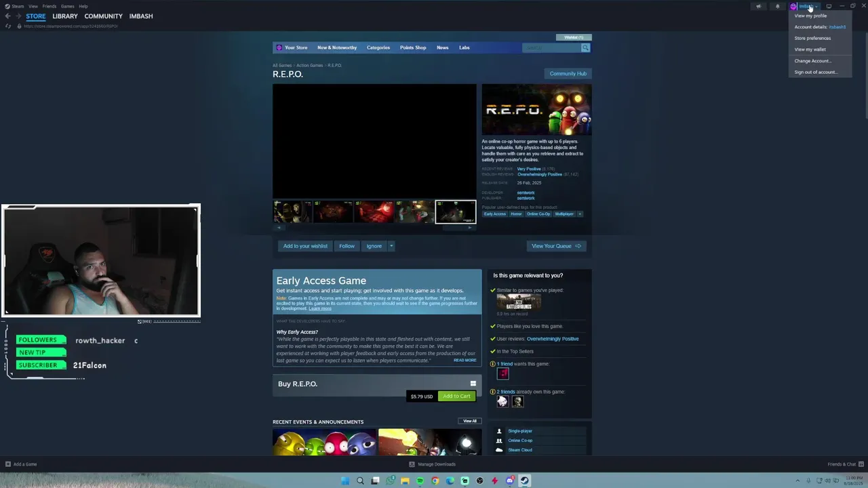Expand more tags with the plus button

pyautogui.click(x=580, y=214)
